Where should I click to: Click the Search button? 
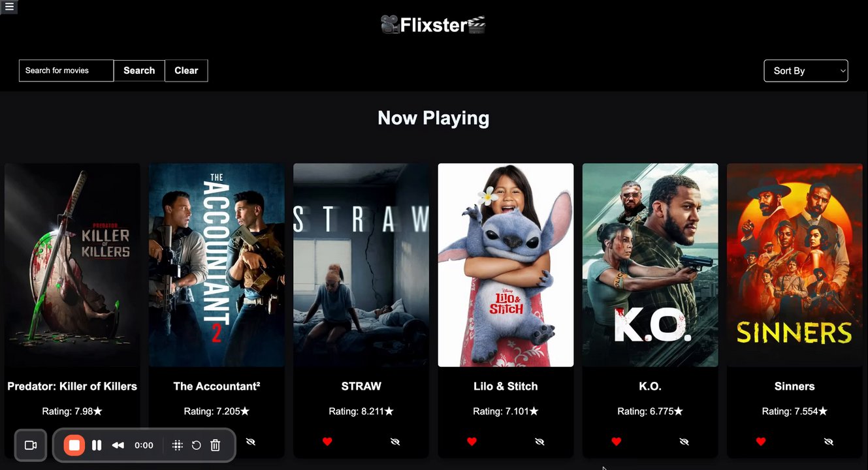pyautogui.click(x=139, y=70)
